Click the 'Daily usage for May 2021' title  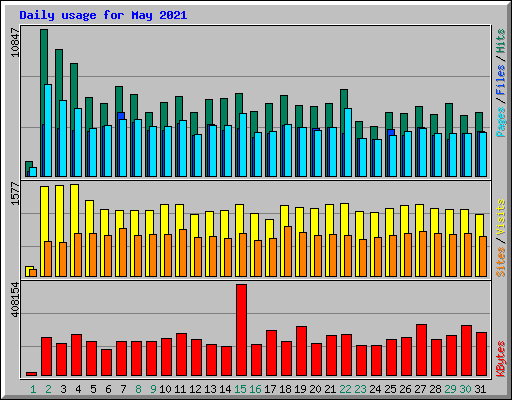[103, 15]
